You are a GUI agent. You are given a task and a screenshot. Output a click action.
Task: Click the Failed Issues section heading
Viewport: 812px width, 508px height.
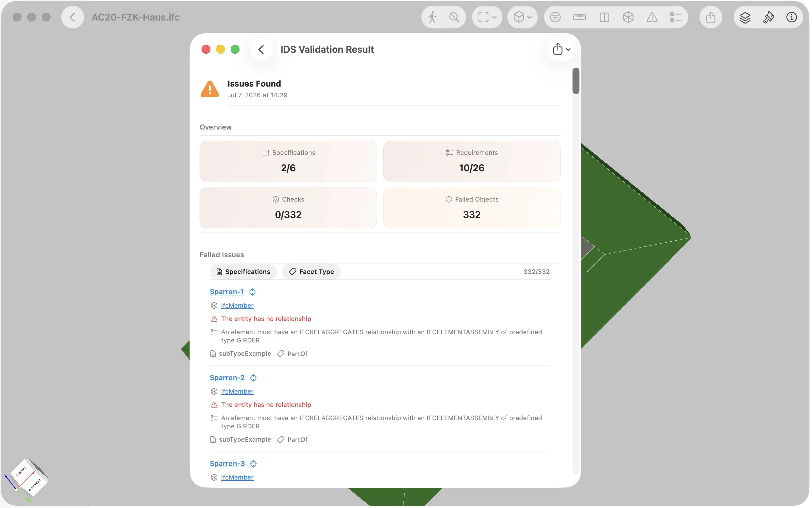[222, 255]
